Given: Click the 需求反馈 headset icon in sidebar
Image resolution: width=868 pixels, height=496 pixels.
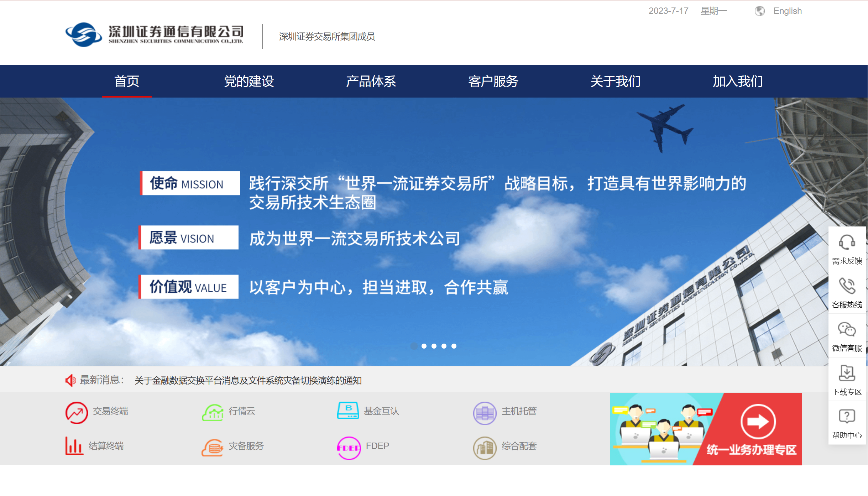Looking at the screenshot, I should coord(847,243).
